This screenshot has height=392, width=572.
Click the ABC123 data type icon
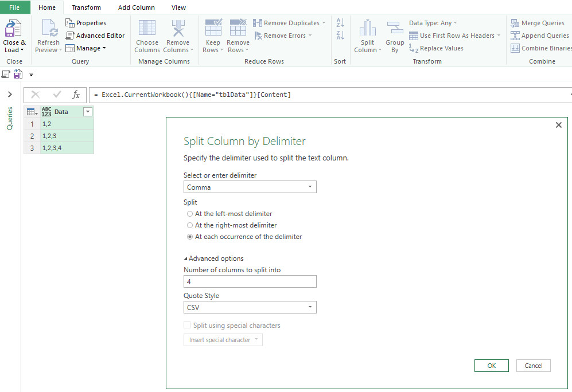(46, 112)
